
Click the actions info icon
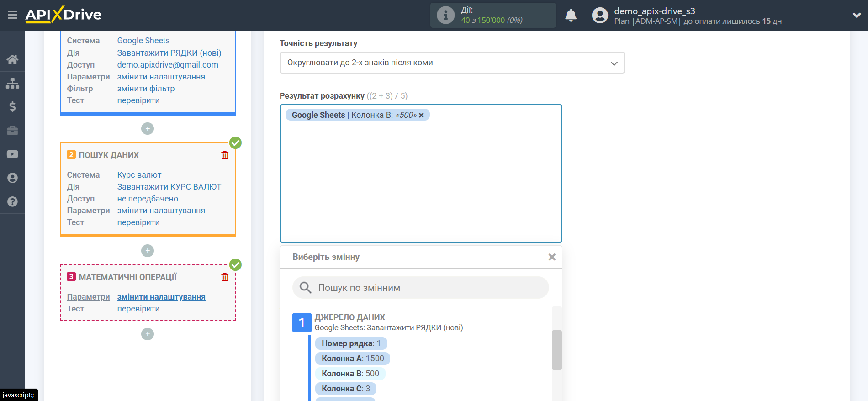pos(445,15)
